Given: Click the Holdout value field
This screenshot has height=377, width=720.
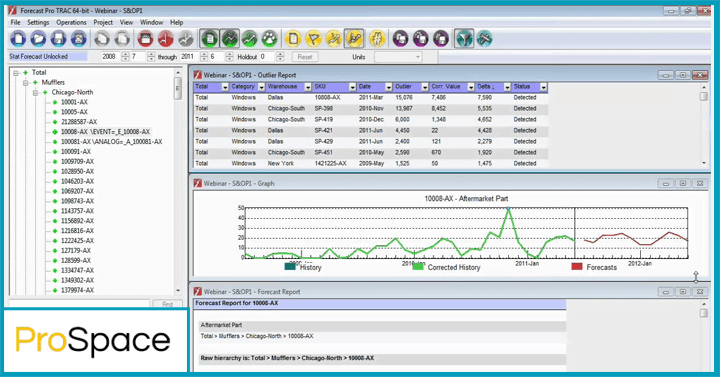Looking at the screenshot, I should click(267, 57).
